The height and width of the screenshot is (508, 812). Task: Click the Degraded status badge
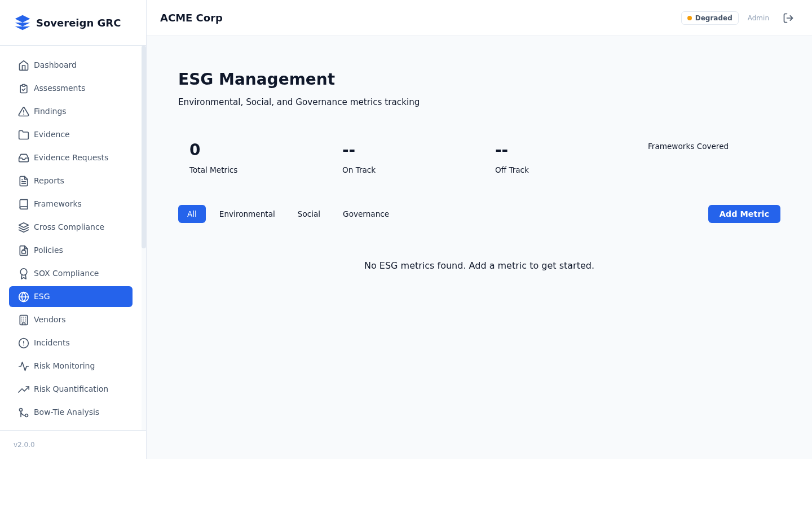[x=709, y=17]
